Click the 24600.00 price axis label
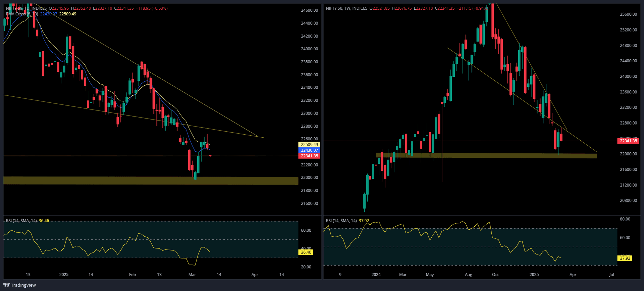Image resolution: width=644 pixels, height=291 pixels. coord(309,10)
